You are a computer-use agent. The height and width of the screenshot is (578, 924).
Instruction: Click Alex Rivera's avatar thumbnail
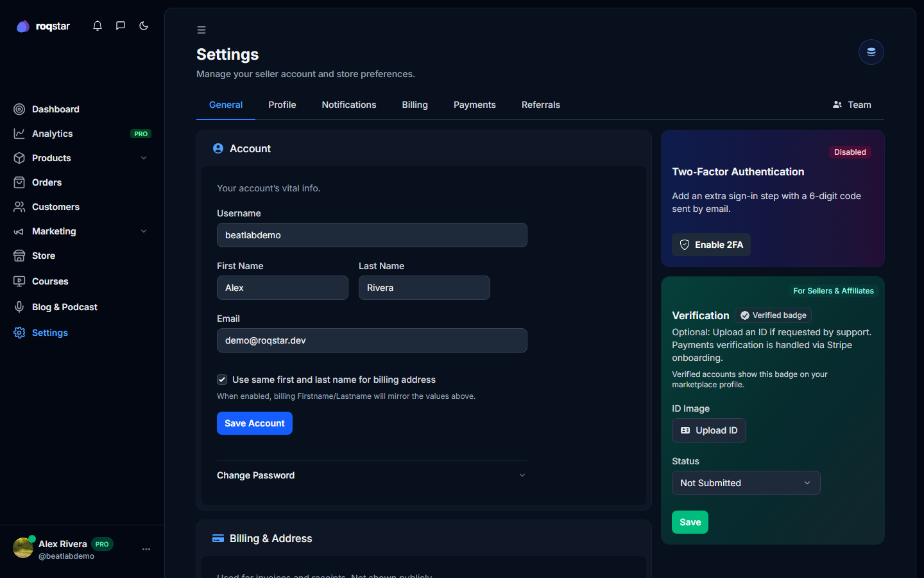pyautogui.click(x=23, y=548)
